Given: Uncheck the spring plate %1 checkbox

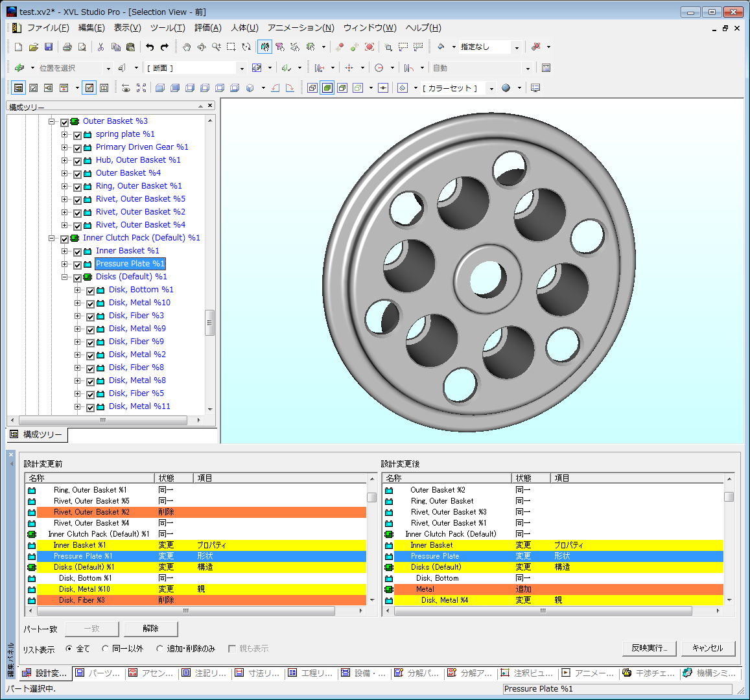Looking at the screenshot, I should [77, 135].
